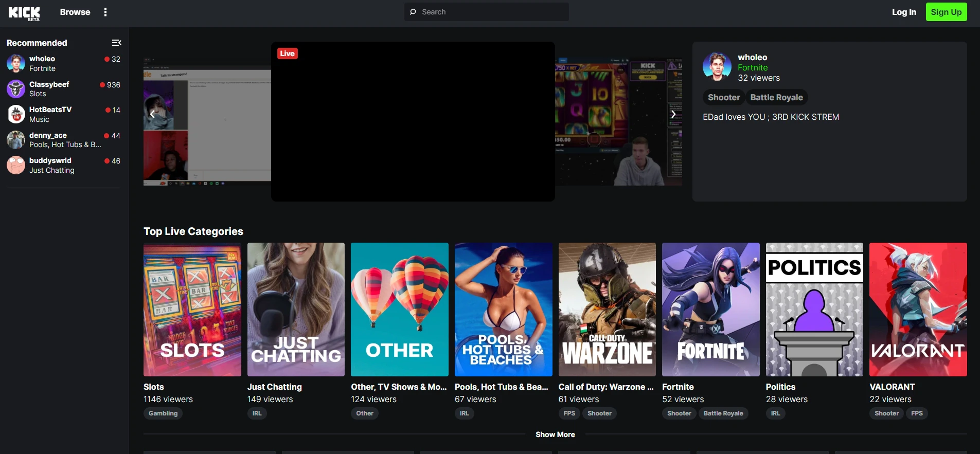
Task: Open the VALORANT category thumbnail
Action: pos(918,310)
